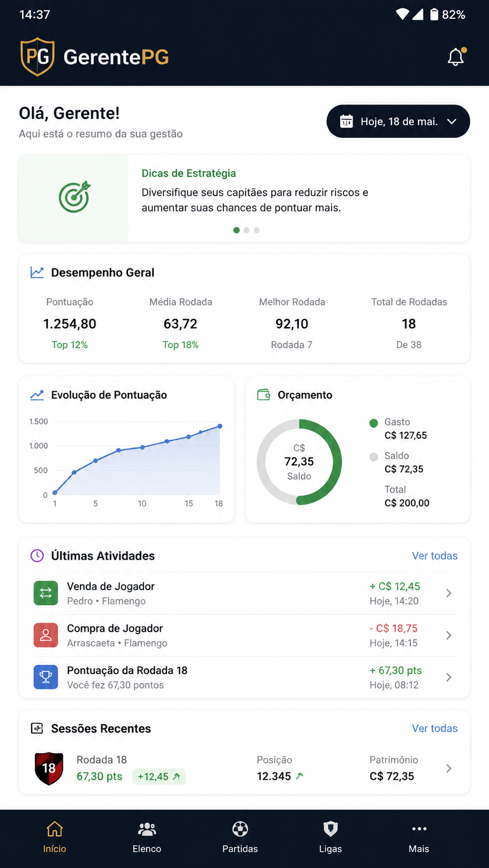Tap the Wi-Fi status icon
Screen dimensions: 489x868
[x=402, y=15]
